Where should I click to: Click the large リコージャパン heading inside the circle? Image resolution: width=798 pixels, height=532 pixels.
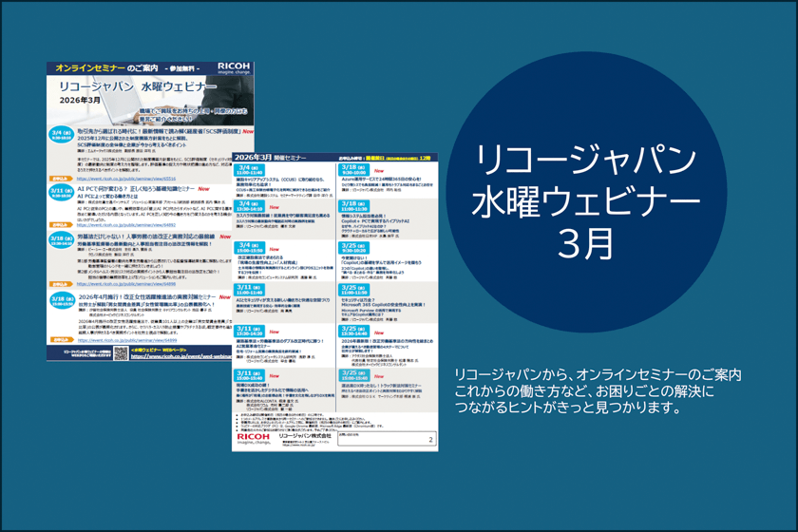586,159
